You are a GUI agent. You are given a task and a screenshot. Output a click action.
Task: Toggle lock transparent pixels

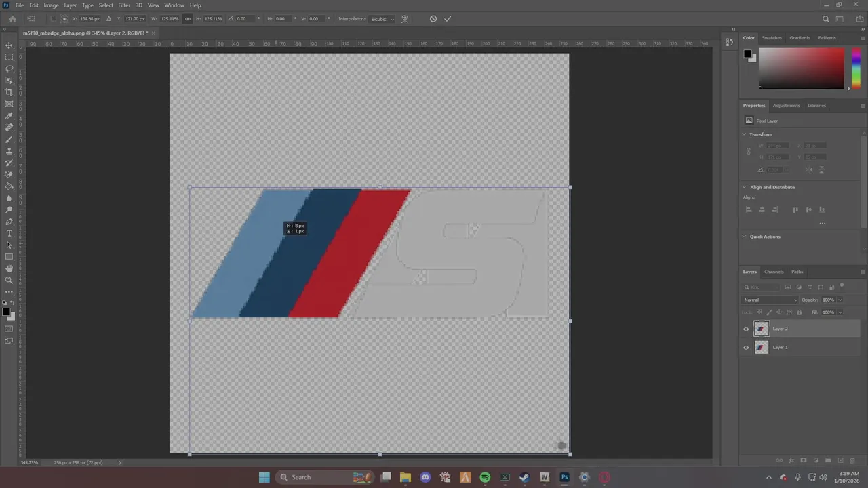759,312
